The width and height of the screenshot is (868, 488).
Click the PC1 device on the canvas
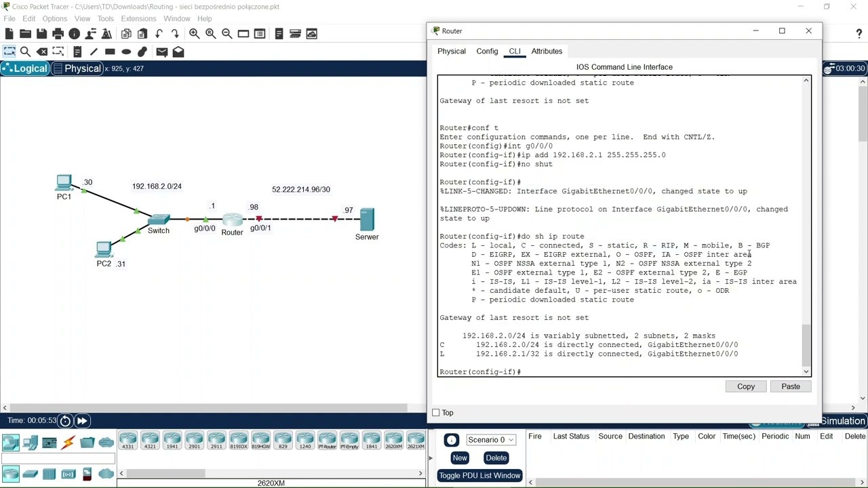click(x=64, y=183)
